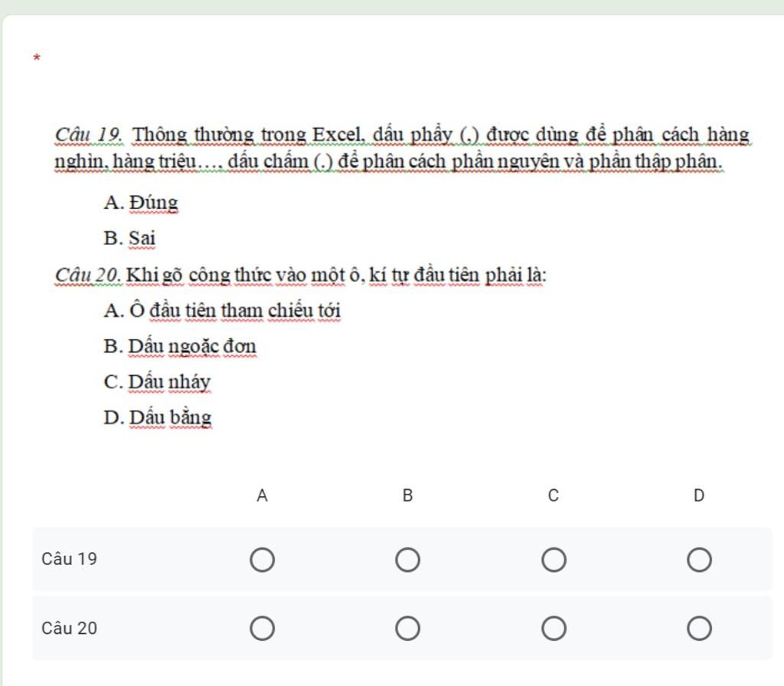Image resolution: width=784 pixels, height=686 pixels.
Task: Click the Câu 19 row label
Action: 70,559
